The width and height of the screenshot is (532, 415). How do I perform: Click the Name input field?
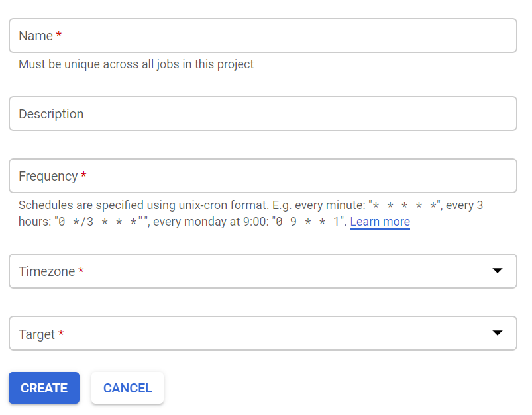pos(262,36)
